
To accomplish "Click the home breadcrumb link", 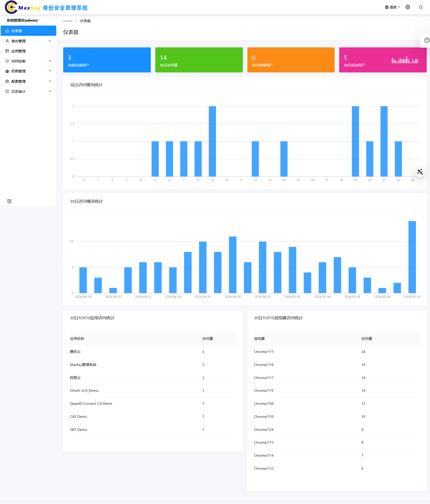I will (x=67, y=21).
